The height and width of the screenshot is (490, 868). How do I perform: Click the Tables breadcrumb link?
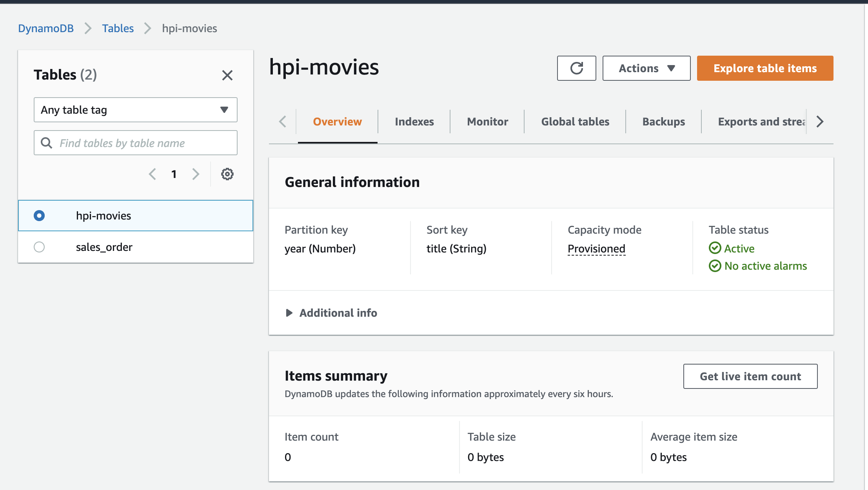[x=118, y=28]
